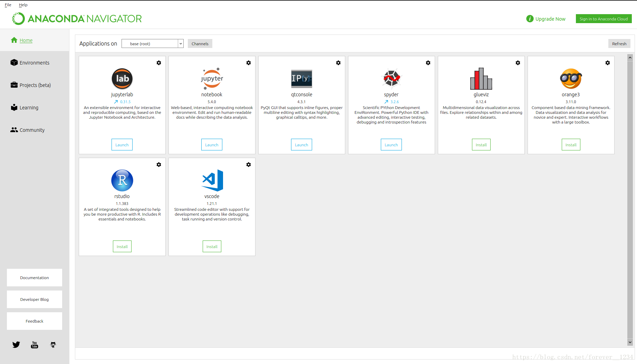This screenshot has height=364, width=637.
Task: Click the Upgrade Now link
Action: [550, 19]
